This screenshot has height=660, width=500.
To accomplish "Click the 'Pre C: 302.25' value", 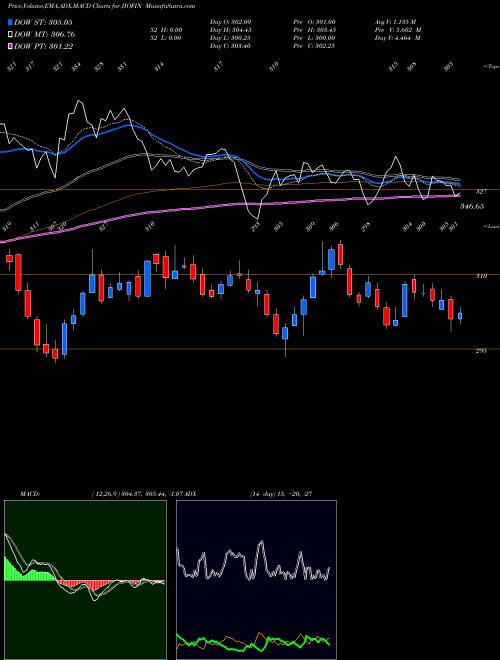I will click(x=314, y=46).
